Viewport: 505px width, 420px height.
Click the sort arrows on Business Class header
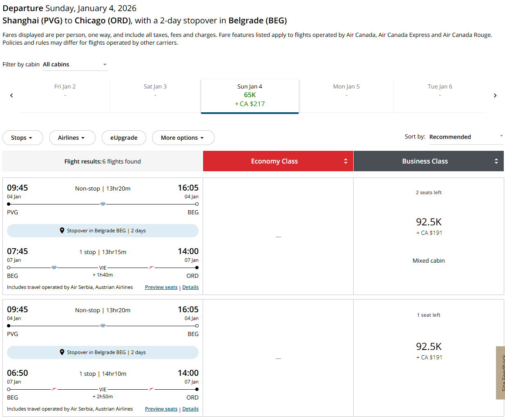pyautogui.click(x=496, y=161)
